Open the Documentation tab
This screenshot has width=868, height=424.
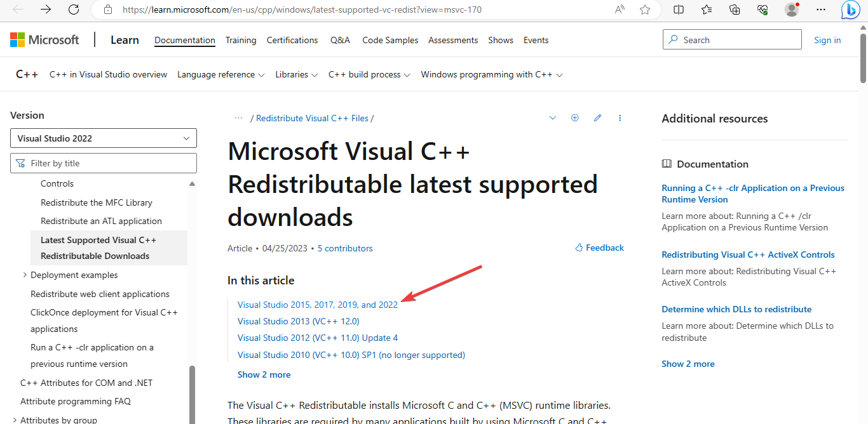click(x=185, y=40)
